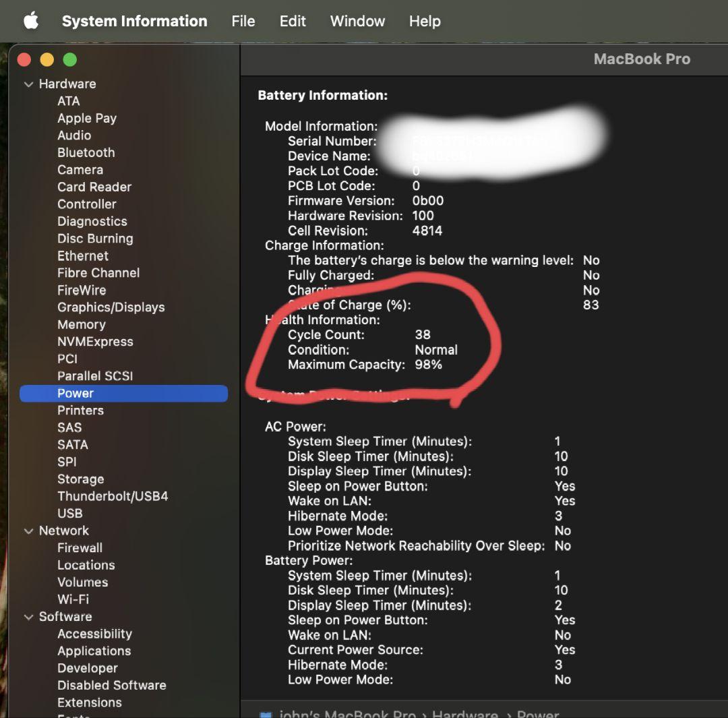
Task: Click the Software category label
Action: pos(65,617)
